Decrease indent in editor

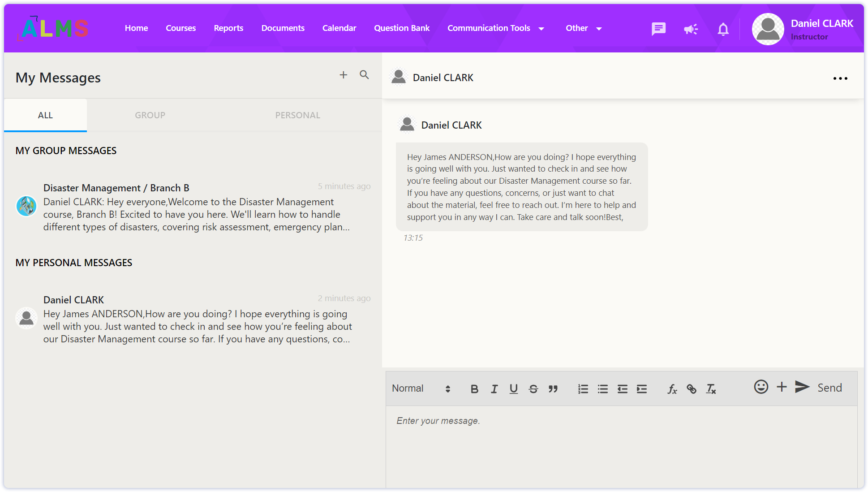622,389
